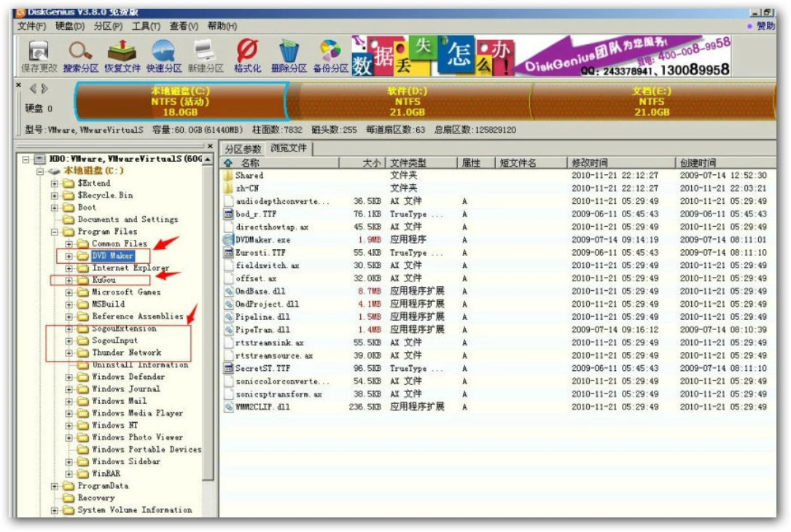The height and width of the screenshot is (532, 791).
Task: Select Eurosti.TTF font file icon
Action: (228, 252)
